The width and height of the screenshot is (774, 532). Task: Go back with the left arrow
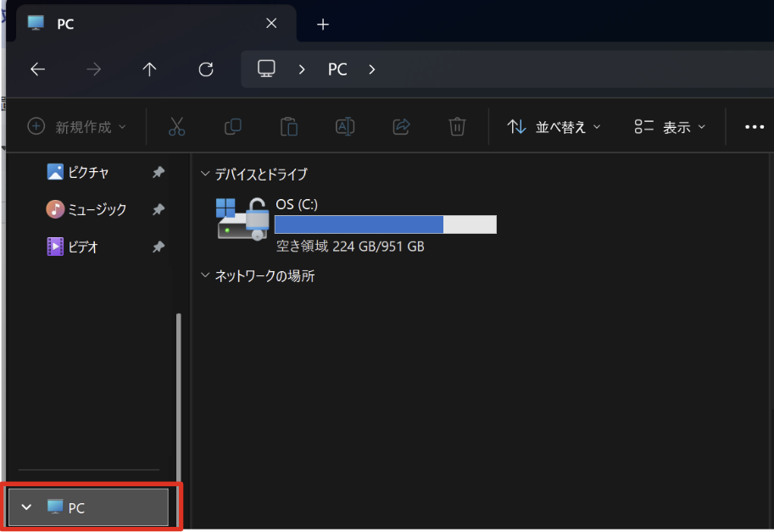point(38,69)
